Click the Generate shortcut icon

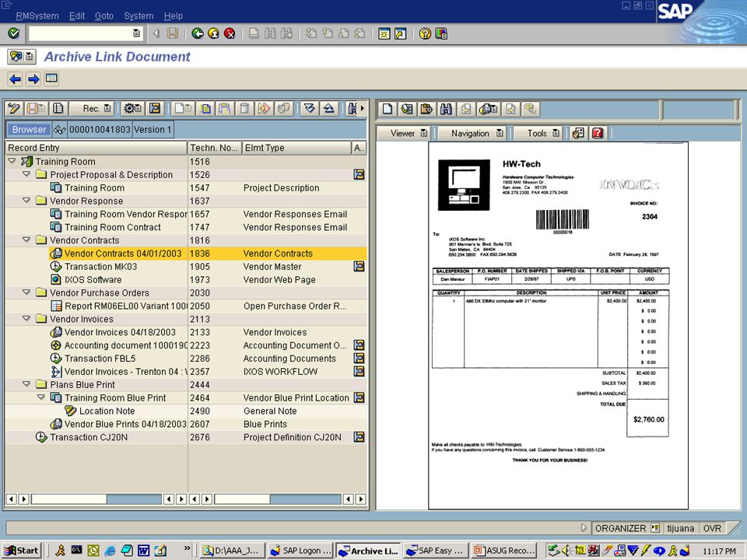(400, 33)
